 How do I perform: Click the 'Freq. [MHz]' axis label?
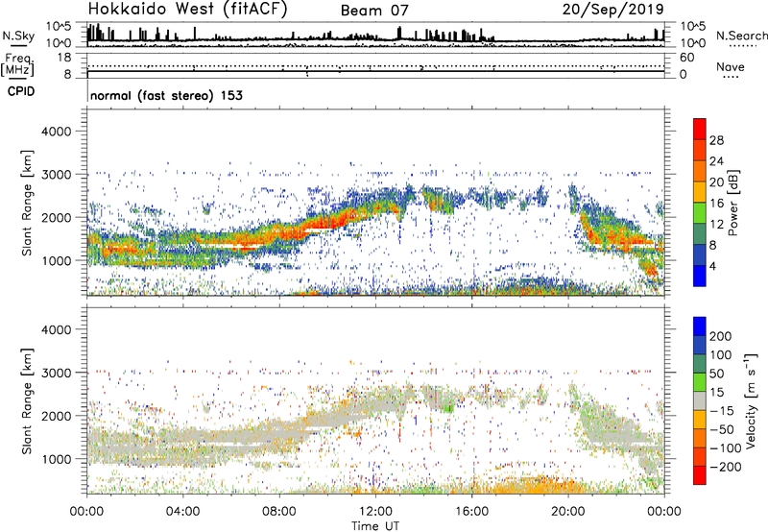coord(17,64)
